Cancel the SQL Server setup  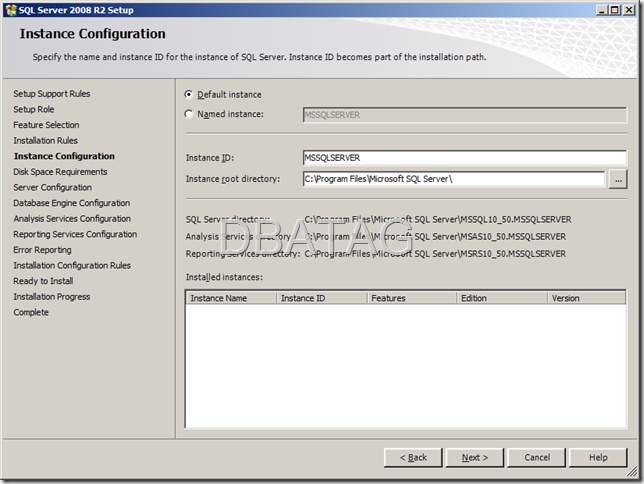[x=536, y=457]
